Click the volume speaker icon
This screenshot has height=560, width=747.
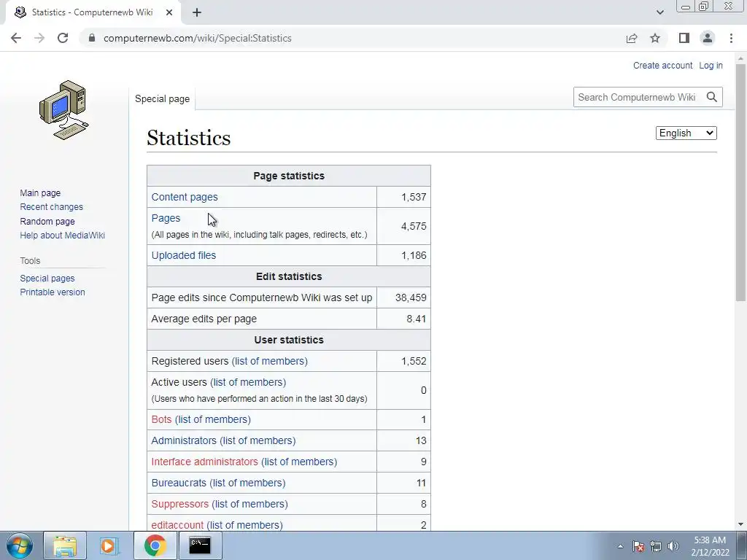coord(673,546)
